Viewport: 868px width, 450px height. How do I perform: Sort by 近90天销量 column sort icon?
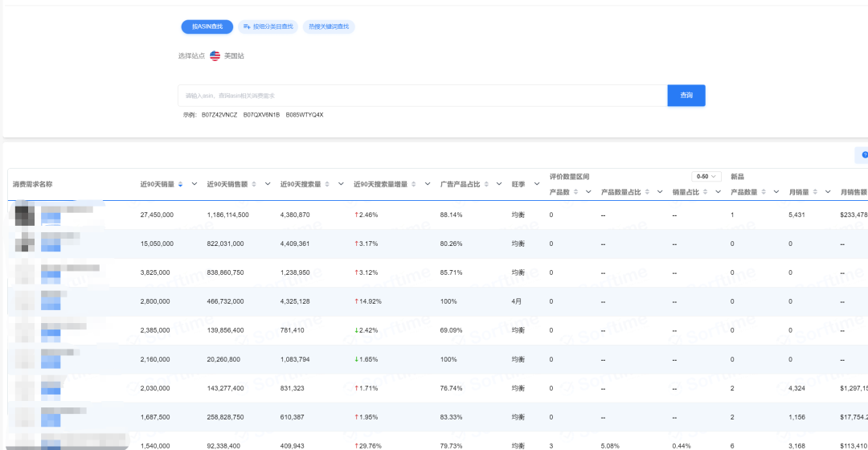coord(181,184)
